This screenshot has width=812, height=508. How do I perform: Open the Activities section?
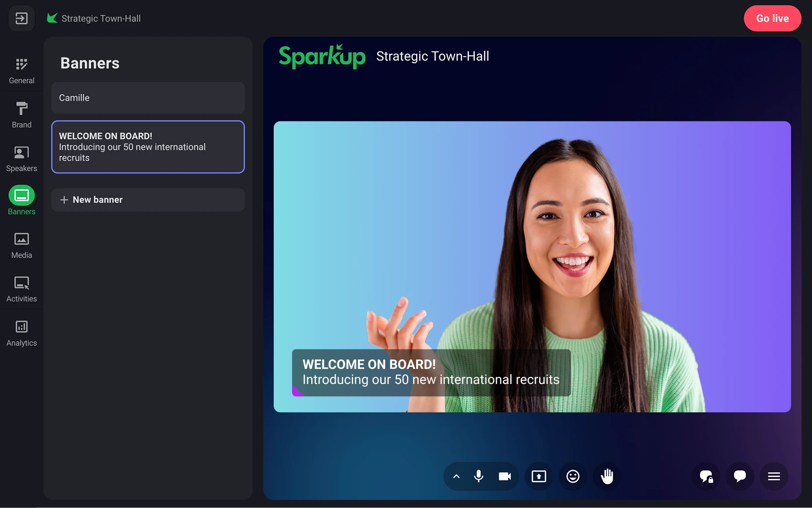coord(21,289)
